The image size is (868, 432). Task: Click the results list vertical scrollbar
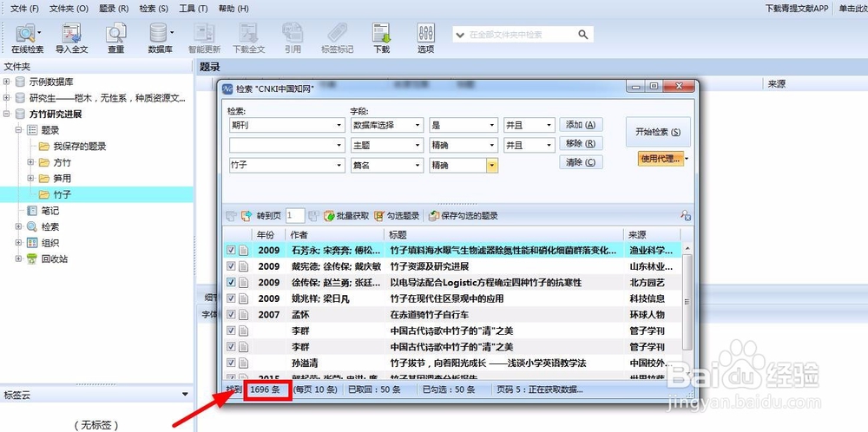point(687,302)
